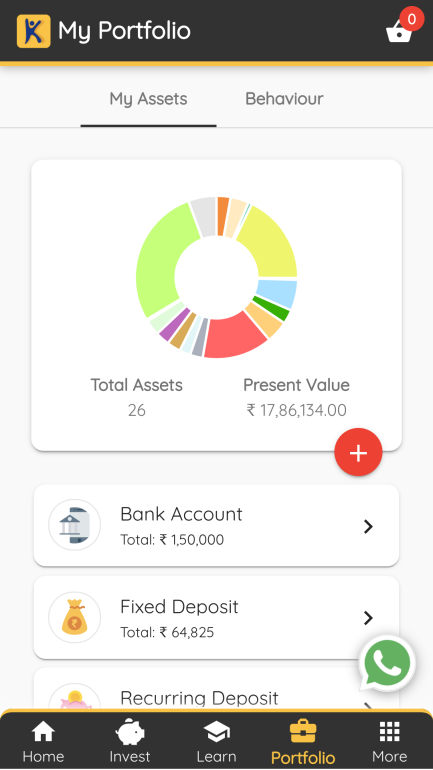Switch to the Behaviour tab
433x770 pixels.
(x=284, y=99)
